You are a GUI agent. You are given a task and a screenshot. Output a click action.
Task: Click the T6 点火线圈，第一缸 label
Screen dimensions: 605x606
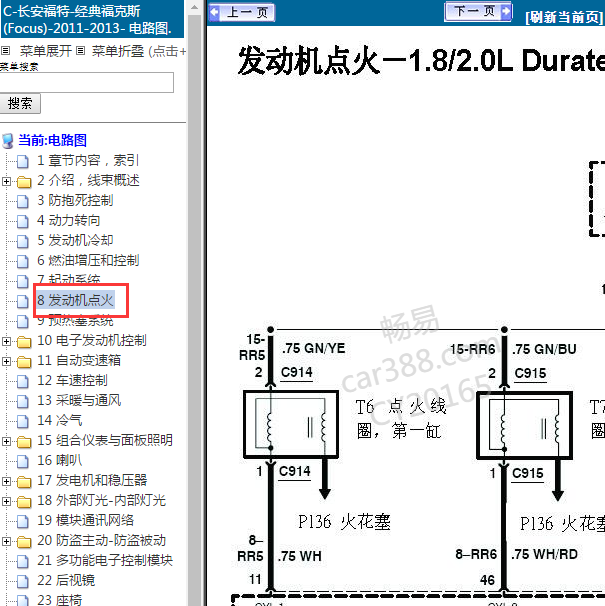click(x=401, y=419)
